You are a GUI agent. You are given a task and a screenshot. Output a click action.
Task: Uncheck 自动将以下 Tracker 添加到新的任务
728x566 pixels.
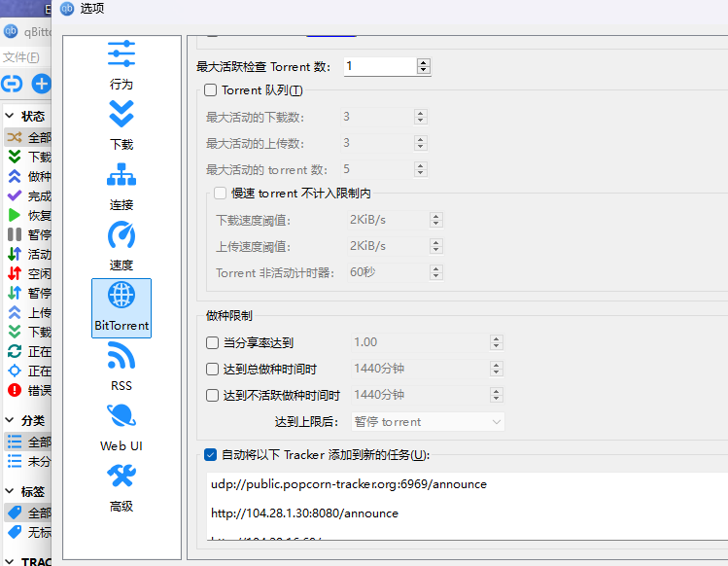tap(210, 454)
